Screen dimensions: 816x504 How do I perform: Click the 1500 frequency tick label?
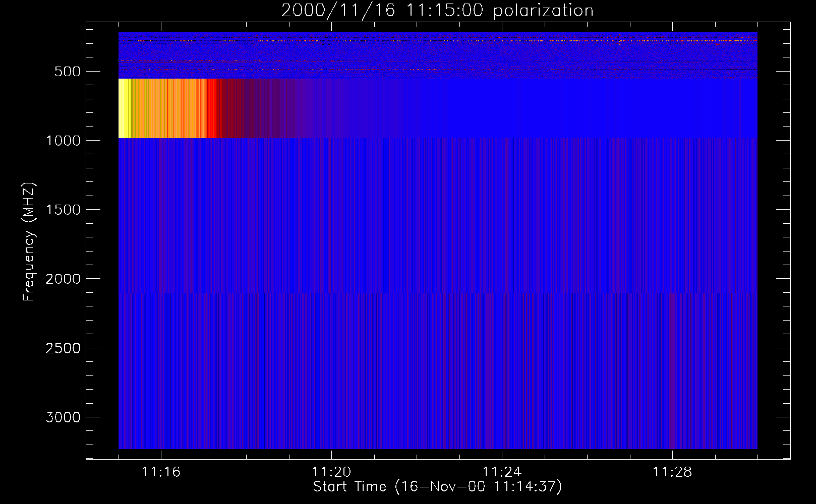click(x=63, y=210)
